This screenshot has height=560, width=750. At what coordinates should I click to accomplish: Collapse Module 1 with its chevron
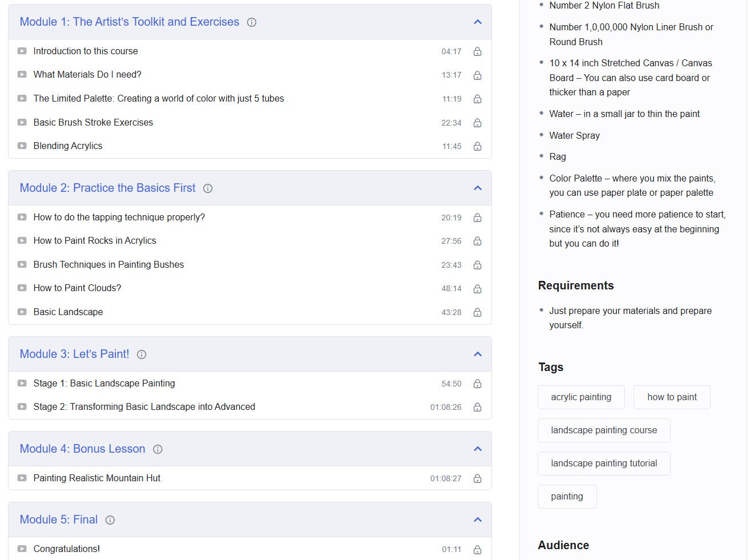478,22
